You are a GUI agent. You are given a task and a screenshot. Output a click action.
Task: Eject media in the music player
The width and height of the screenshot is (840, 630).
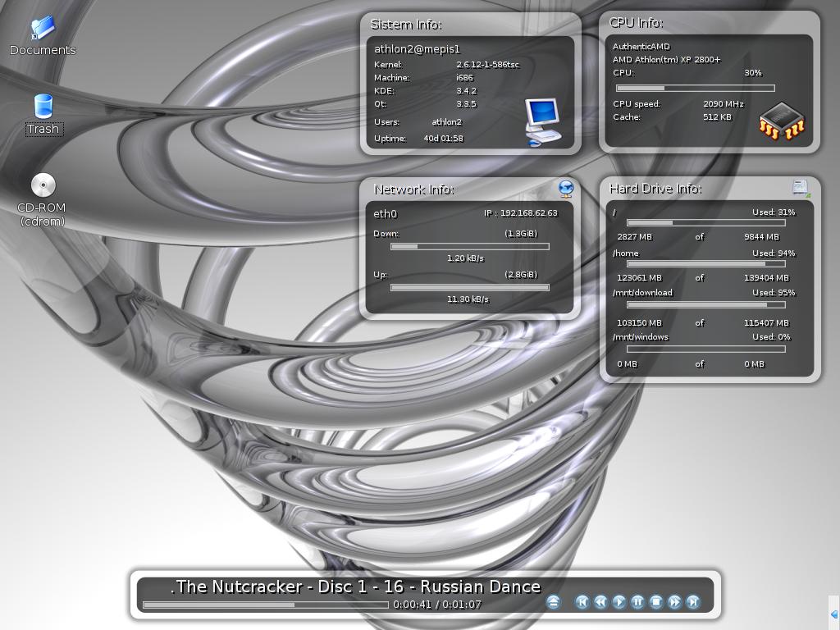(554, 602)
